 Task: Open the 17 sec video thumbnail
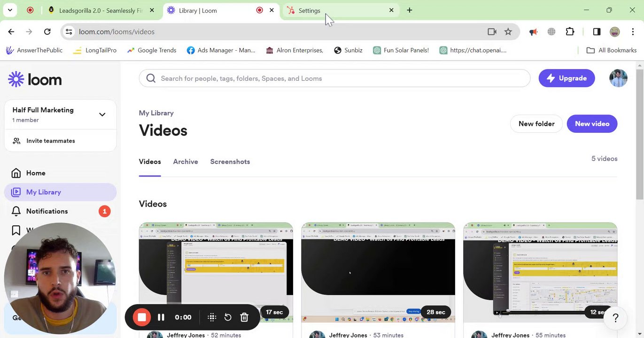(x=216, y=273)
